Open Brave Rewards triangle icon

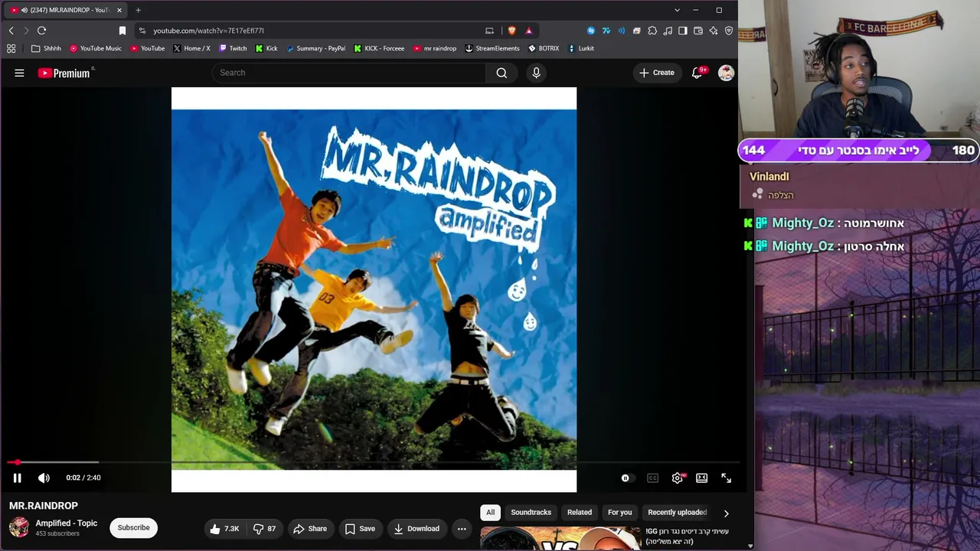pyautogui.click(x=528, y=31)
